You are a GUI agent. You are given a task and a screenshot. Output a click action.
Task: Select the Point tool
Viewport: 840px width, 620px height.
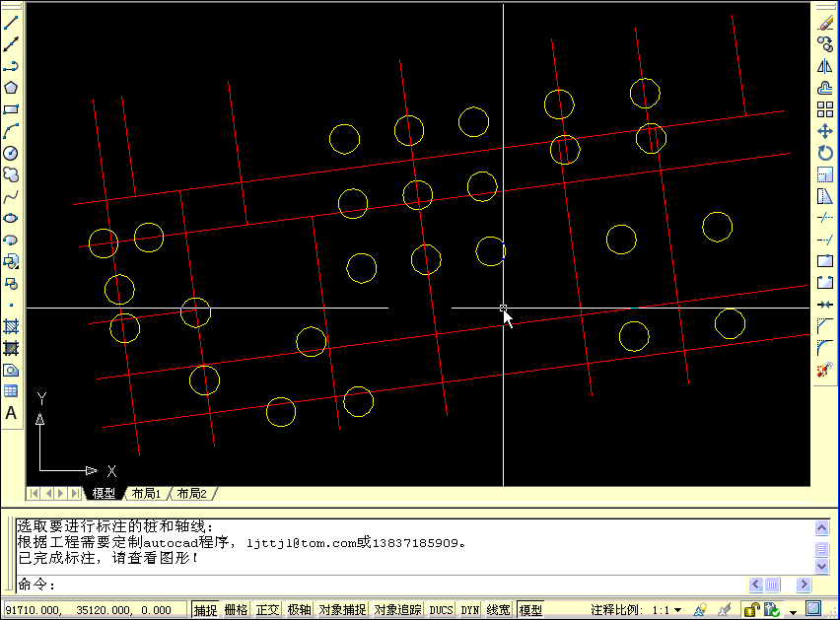coord(11,305)
